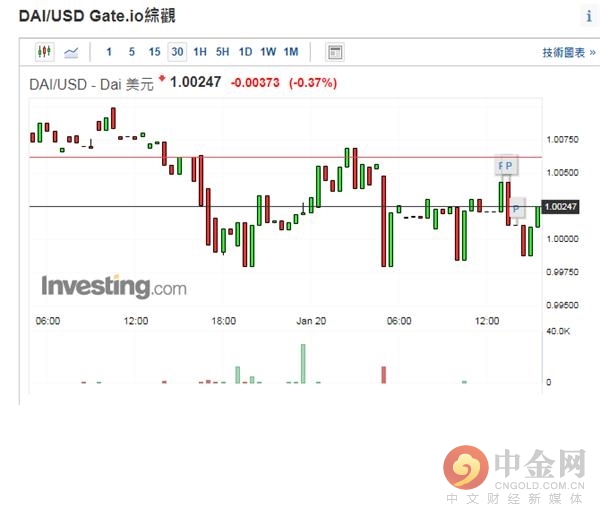Click the 18:00 time axis label
The image size is (600, 517).
click(224, 321)
